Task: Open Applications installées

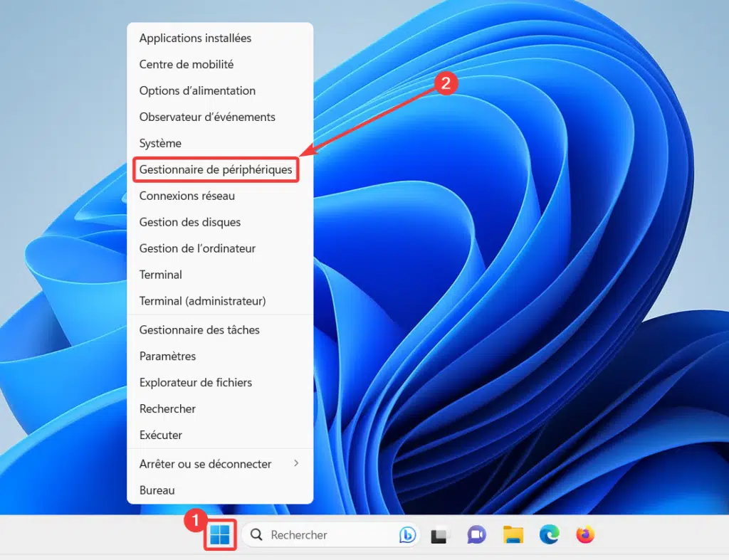Action: tap(220, 38)
